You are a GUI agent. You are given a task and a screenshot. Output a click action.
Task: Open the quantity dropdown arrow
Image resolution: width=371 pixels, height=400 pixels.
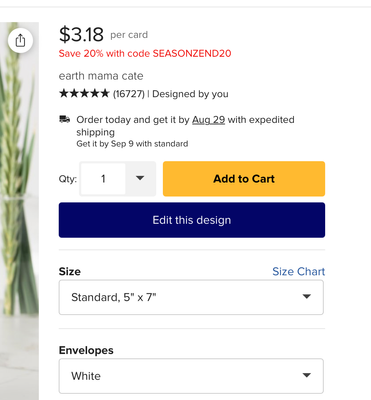140,178
